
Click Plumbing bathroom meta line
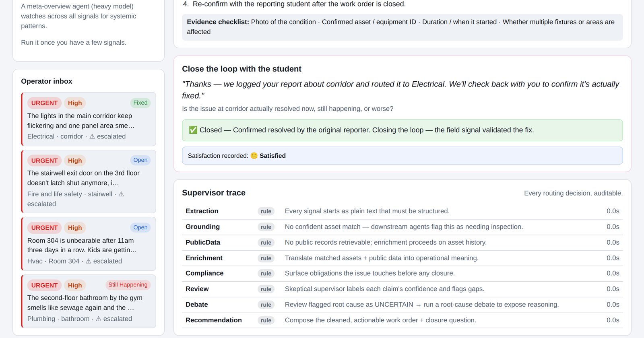pyautogui.click(x=80, y=319)
